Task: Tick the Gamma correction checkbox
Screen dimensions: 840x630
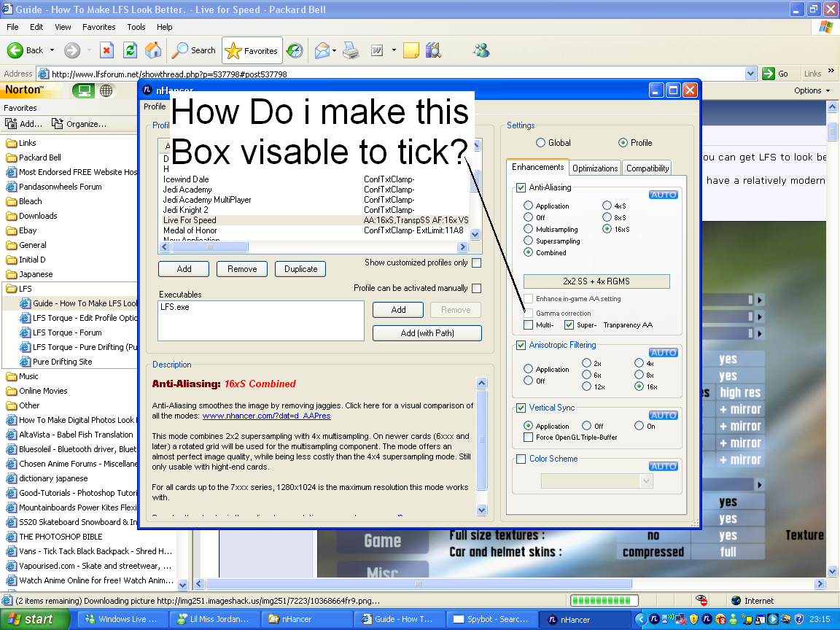Action: (528, 313)
